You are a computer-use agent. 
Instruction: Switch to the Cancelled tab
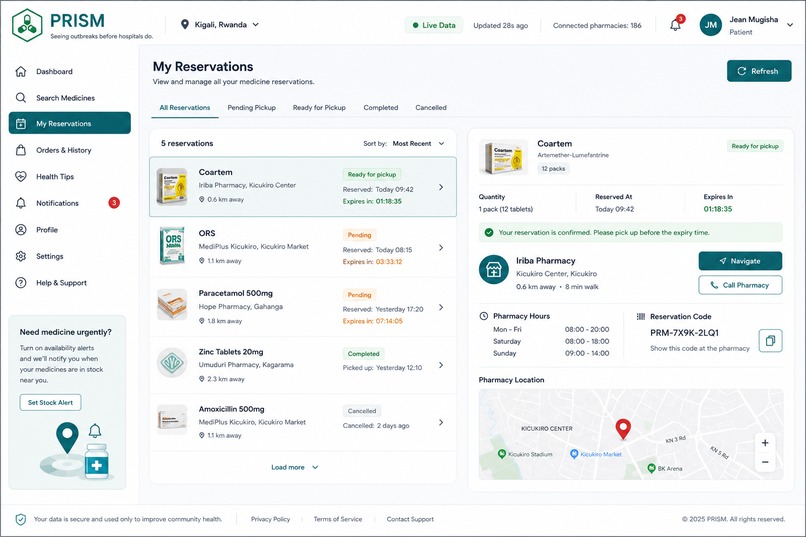coord(431,107)
